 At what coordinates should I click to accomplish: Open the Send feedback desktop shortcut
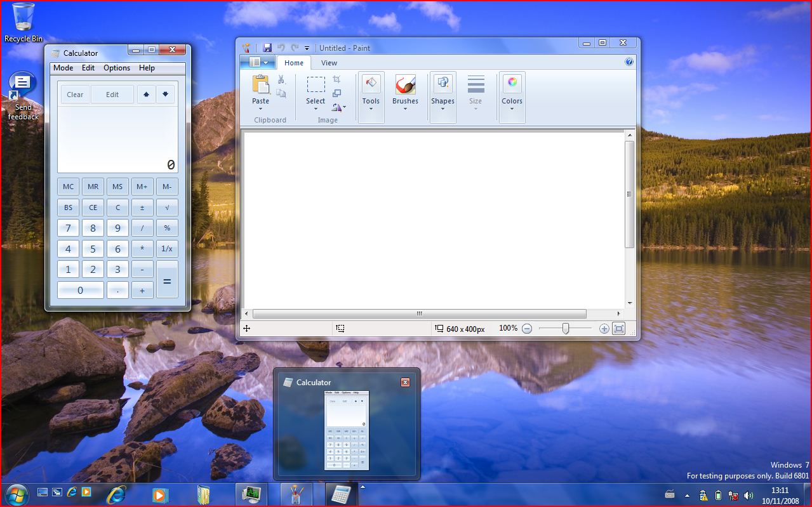(x=23, y=96)
